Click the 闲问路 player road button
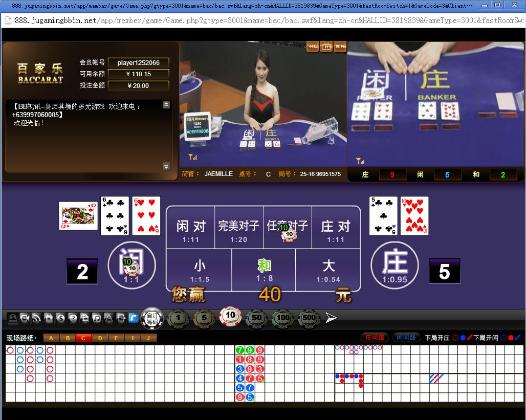 [x=406, y=337]
